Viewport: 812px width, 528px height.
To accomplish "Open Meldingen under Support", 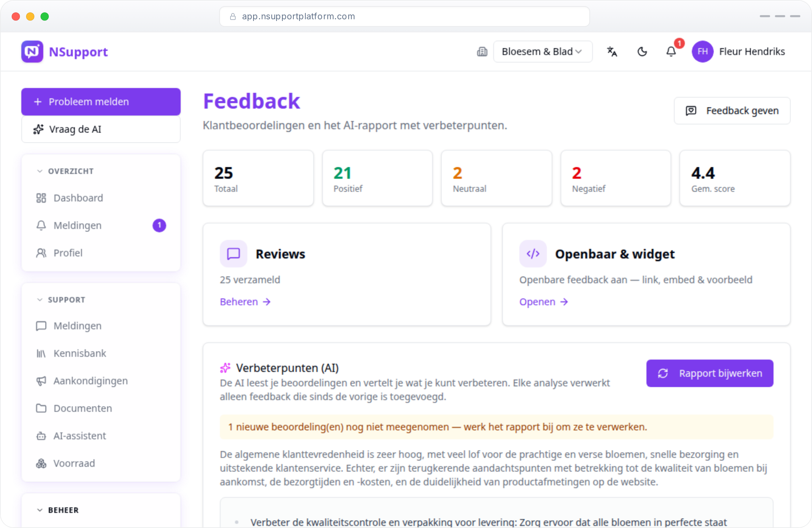I will pyautogui.click(x=101, y=326).
